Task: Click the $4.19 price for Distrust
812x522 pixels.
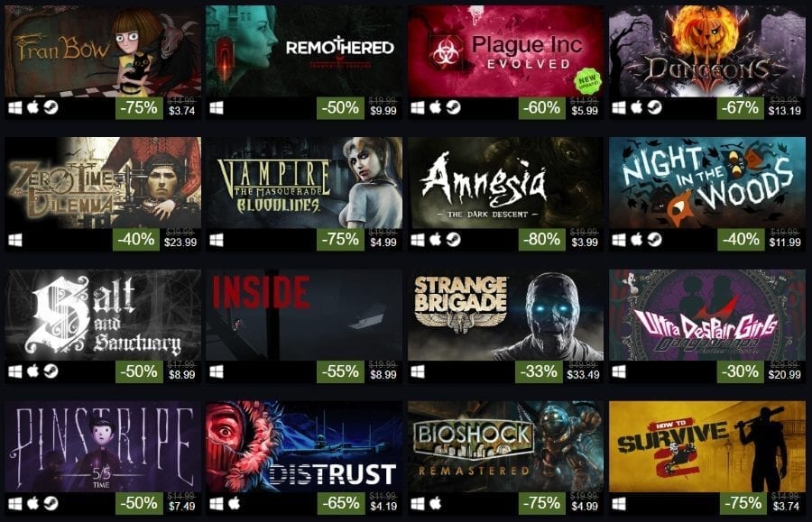Action: [383, 507]
